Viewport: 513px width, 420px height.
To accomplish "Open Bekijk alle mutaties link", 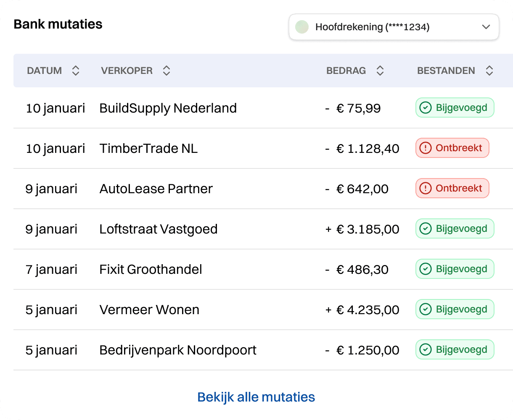I will click(x=256, y=397).
